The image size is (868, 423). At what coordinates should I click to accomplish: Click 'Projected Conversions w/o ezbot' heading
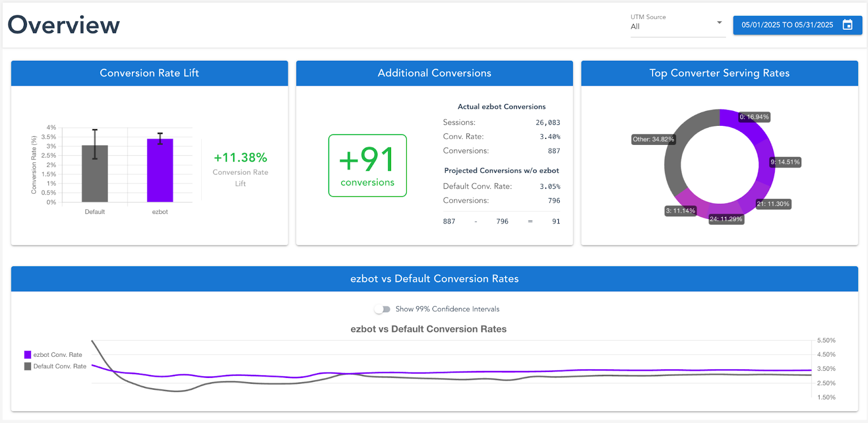502,171
